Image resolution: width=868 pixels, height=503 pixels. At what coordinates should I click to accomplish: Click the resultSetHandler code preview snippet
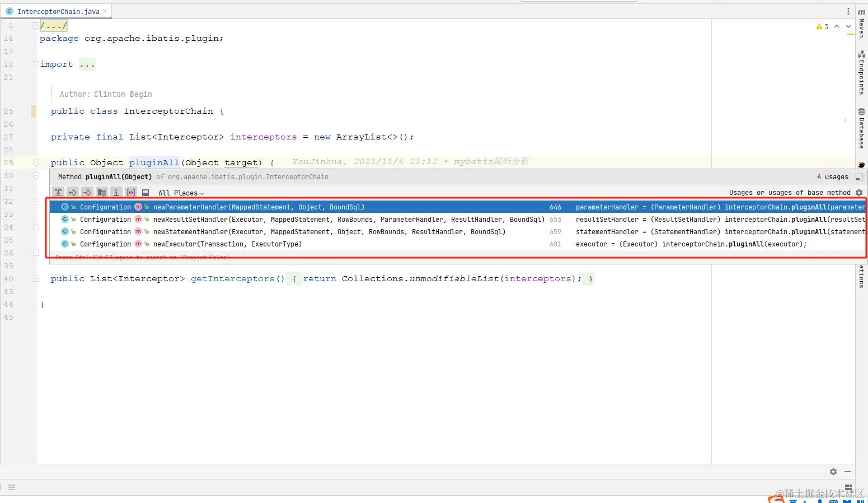pyautogui.click(x=720, y=220)
